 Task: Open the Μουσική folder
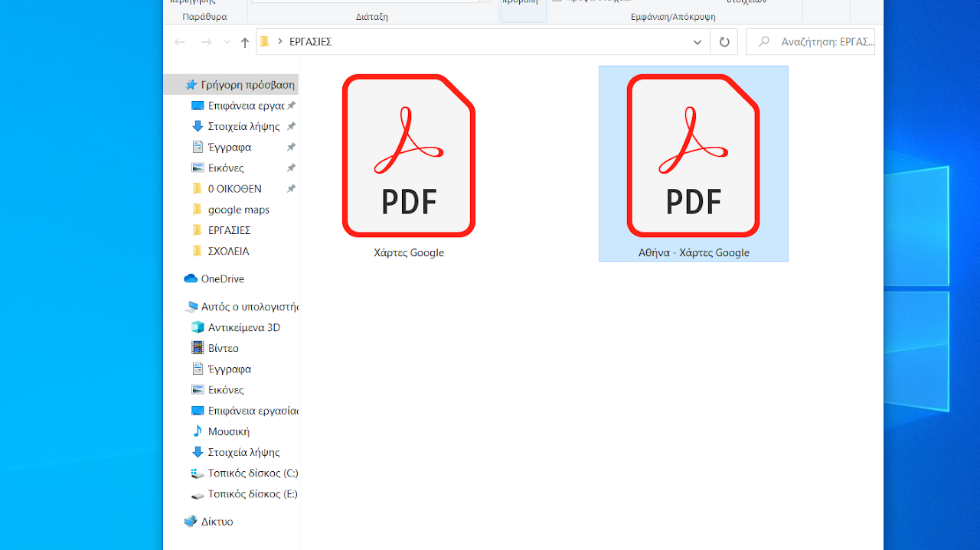click(220, 431)
